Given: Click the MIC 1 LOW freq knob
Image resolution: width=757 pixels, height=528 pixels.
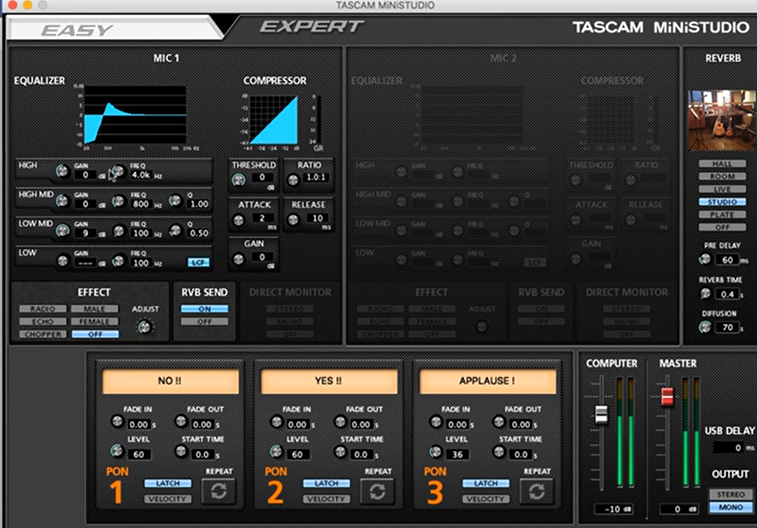Looking at the screenshot, I should tap(118, 261).
